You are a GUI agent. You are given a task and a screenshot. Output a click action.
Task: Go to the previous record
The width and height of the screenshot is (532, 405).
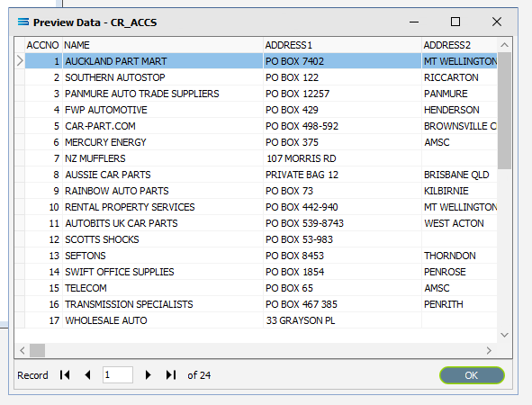coord(87,374)
